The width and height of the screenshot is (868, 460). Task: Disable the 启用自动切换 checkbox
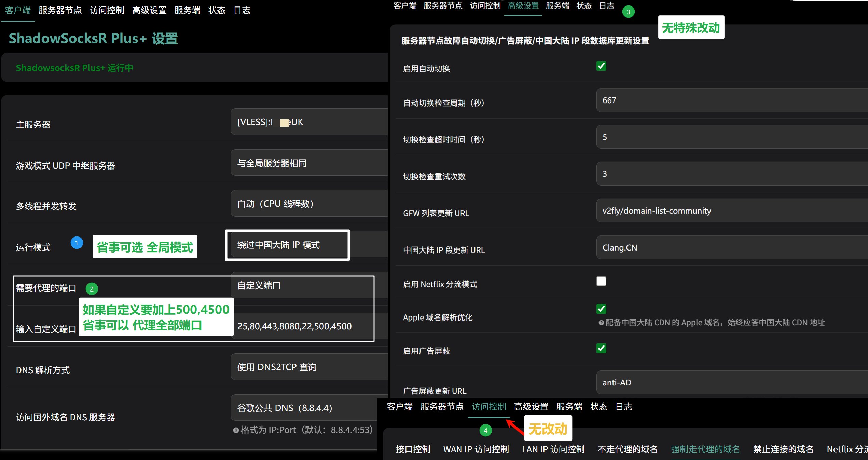(x=601, y=66)
